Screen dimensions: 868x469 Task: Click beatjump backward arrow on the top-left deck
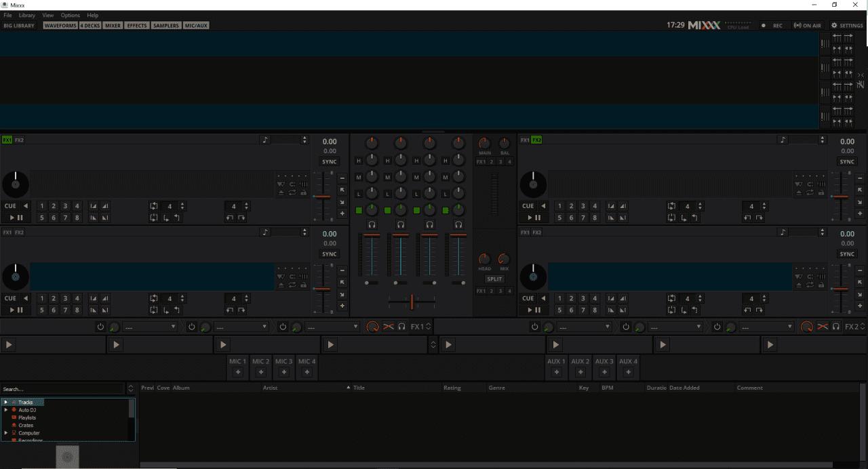click(x=231, y=218)
